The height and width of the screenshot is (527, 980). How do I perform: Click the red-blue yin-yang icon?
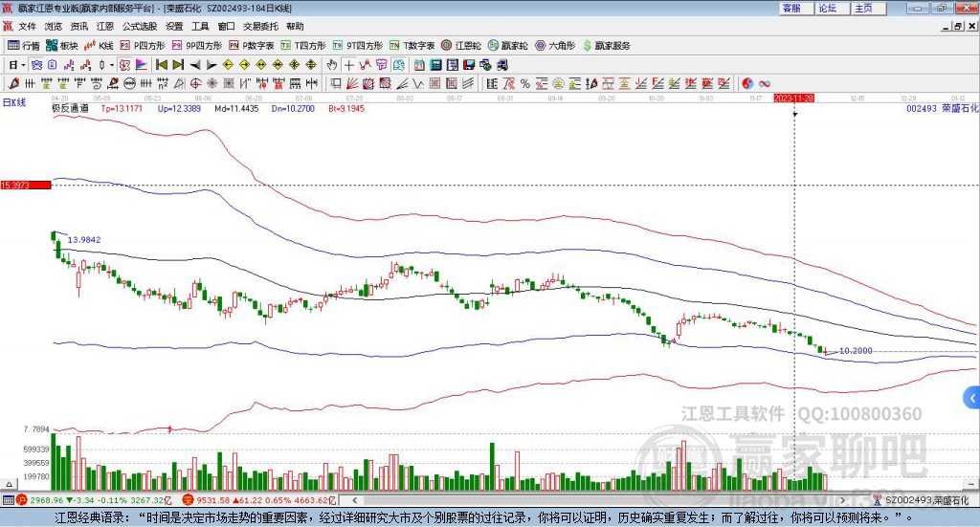click(x=747, y=83)
